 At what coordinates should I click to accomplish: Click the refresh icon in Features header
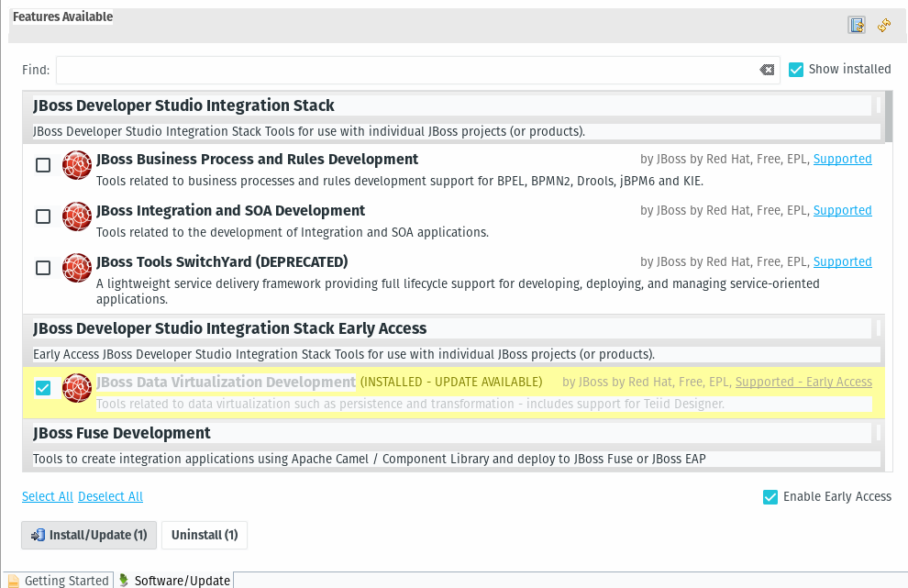pos(883,25)
